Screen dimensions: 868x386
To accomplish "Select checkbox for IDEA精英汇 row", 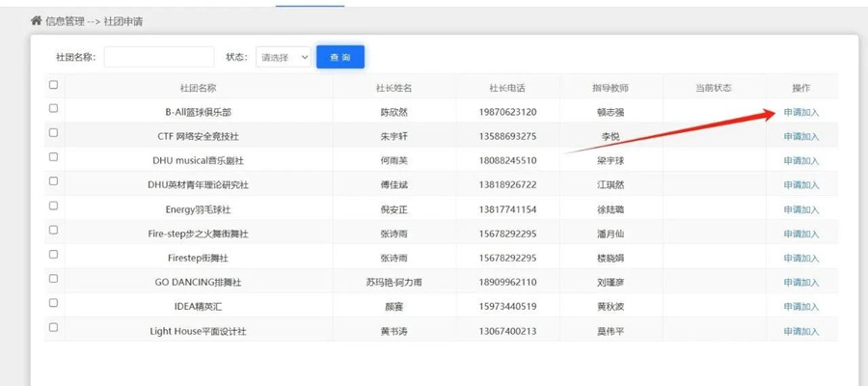I will pyautogui.click(x=54, y=303).
